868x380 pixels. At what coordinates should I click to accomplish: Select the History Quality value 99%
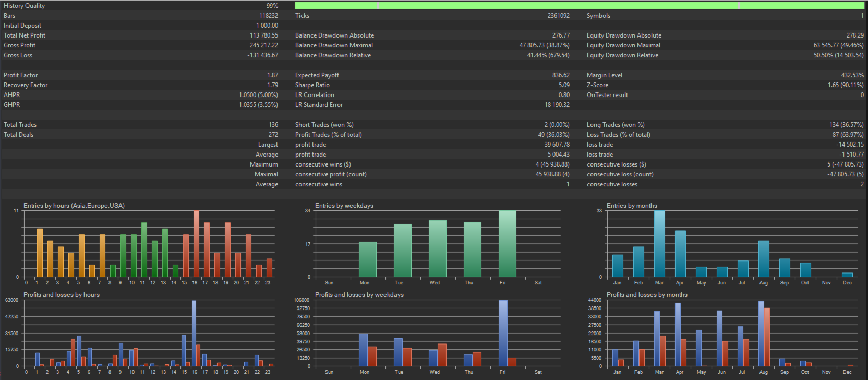(x=272, y=6)
